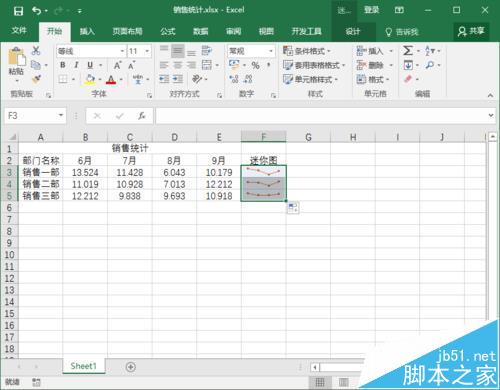
Task: Click the AutoFill Options button below sparklines
Action: click(293, 208)
